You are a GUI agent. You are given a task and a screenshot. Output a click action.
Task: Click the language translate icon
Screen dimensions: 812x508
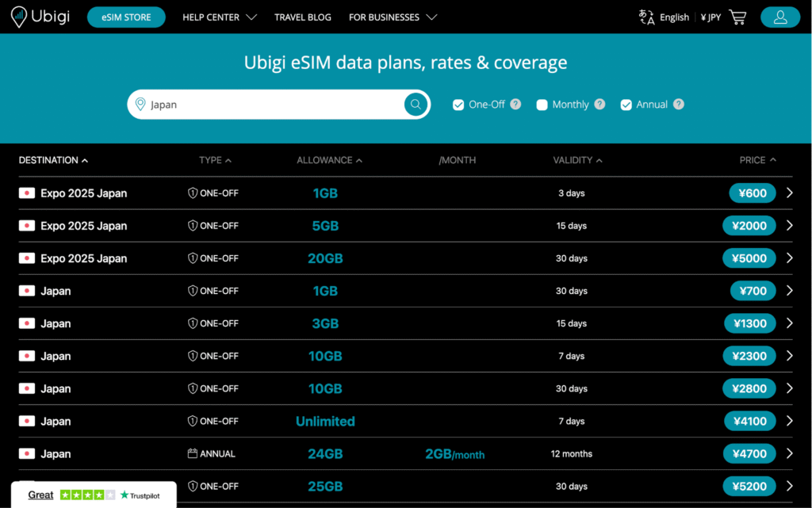pos(646,17)
